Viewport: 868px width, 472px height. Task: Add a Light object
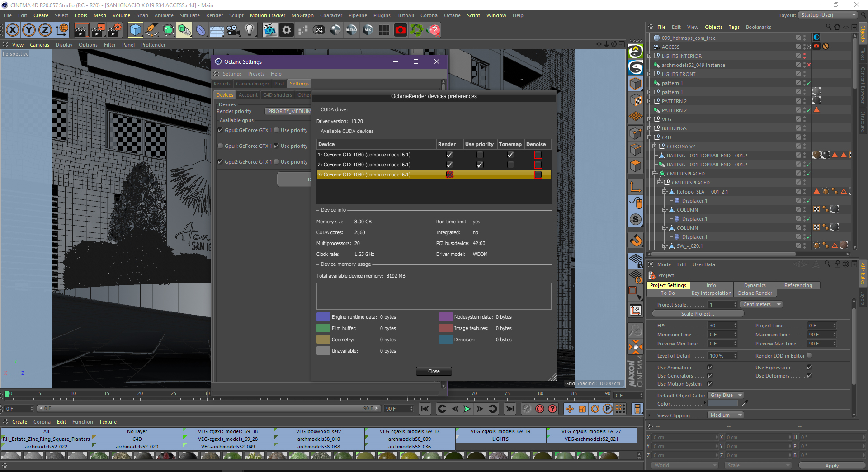(250, 30)
